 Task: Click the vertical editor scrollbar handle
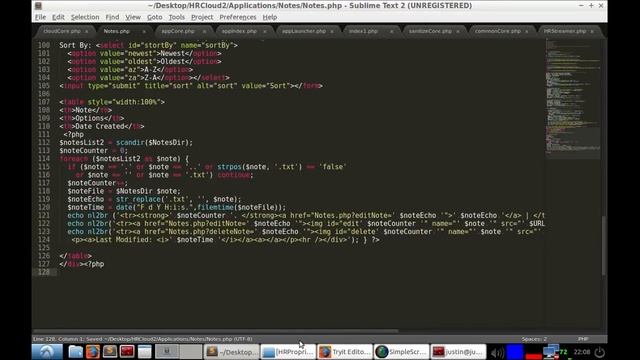tap(604, 245)
